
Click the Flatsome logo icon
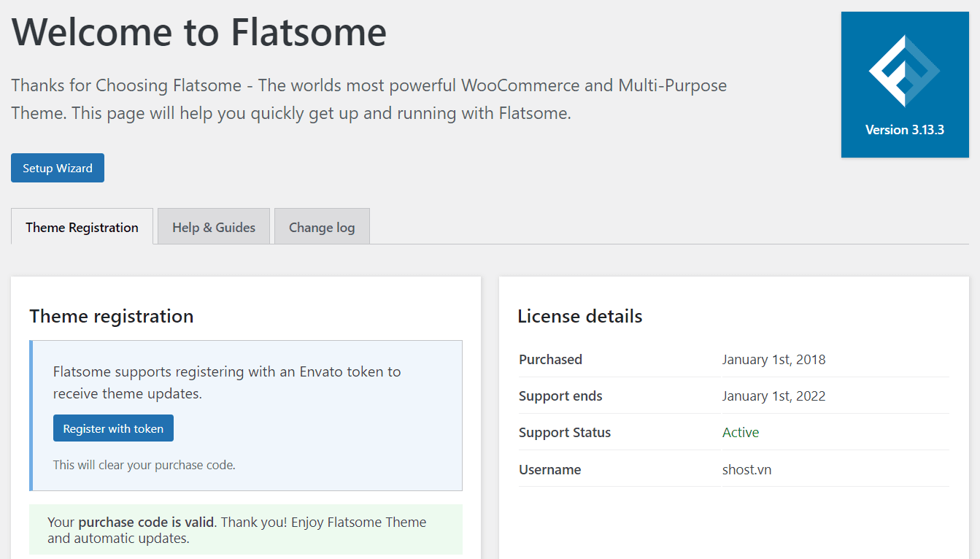click(x=905, y=69)
